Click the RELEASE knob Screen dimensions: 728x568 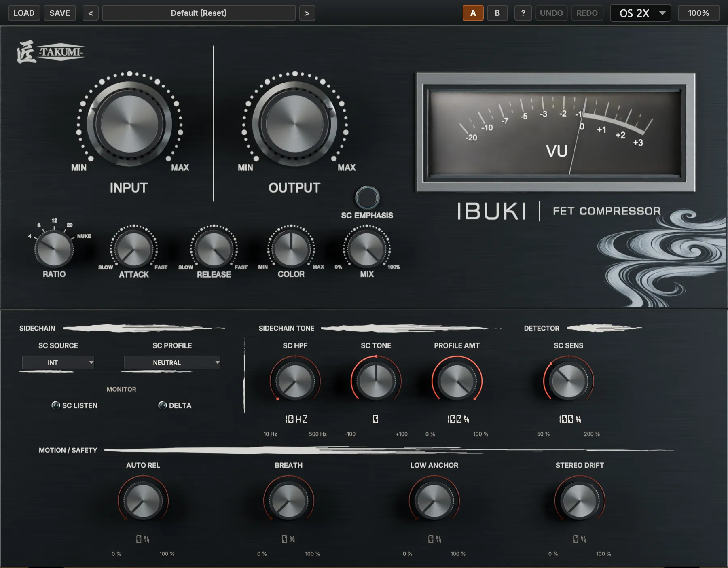(214, 249)
